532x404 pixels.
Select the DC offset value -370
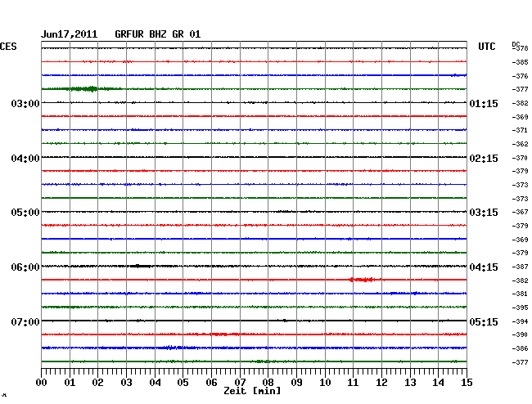click(520, 158)
